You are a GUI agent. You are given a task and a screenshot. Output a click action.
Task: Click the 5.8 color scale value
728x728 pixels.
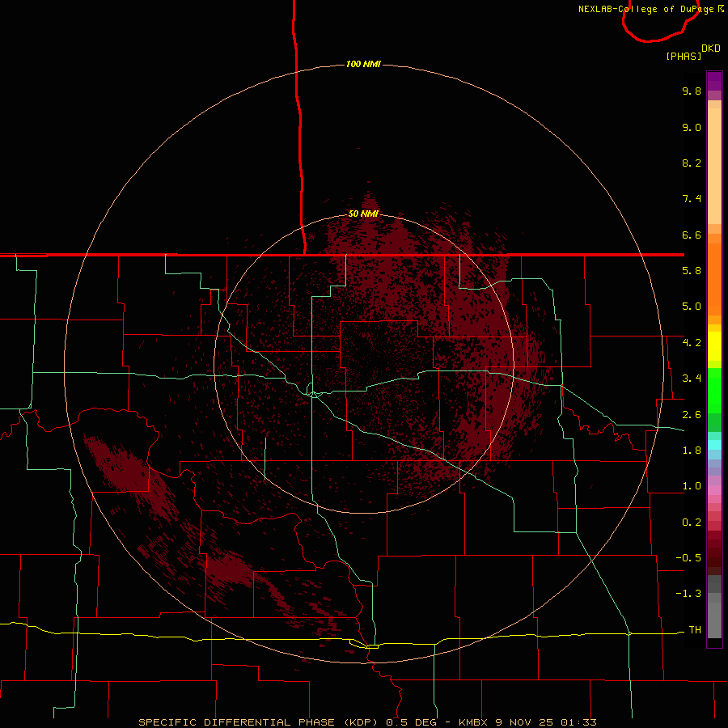(692, 271)
